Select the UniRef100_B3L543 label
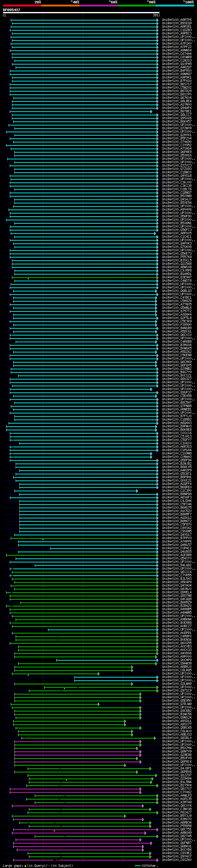Screen dimensions: 197x868 click(177, 579)
